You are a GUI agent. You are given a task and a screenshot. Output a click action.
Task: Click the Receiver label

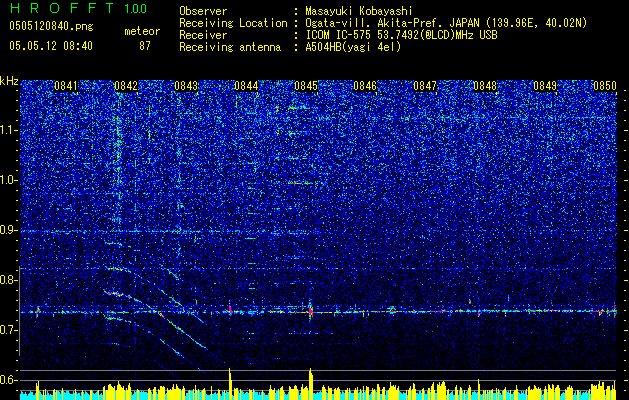click(x=203, y=35)
